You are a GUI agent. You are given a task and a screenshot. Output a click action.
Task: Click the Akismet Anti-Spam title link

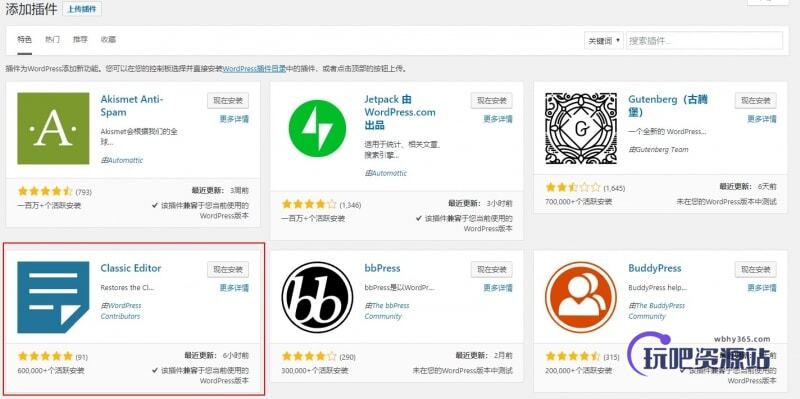click(132, 106)
